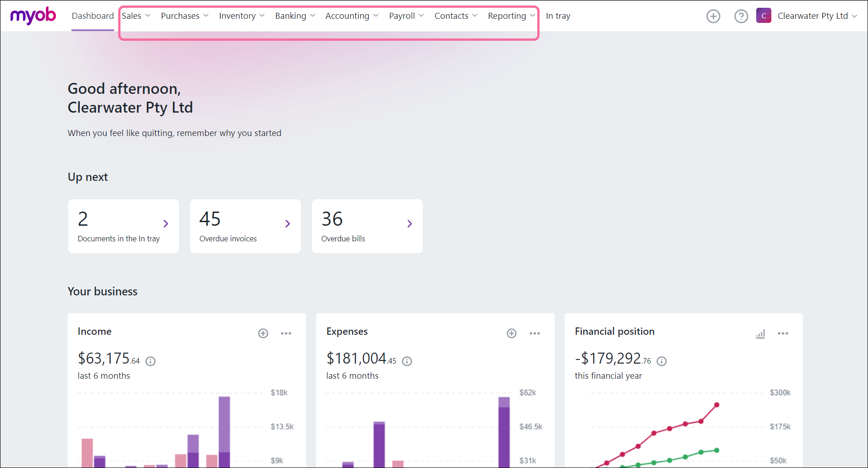This screenshot has width=868, height=468.
Task: Click the Up next heading
Action: click(87, 177)
